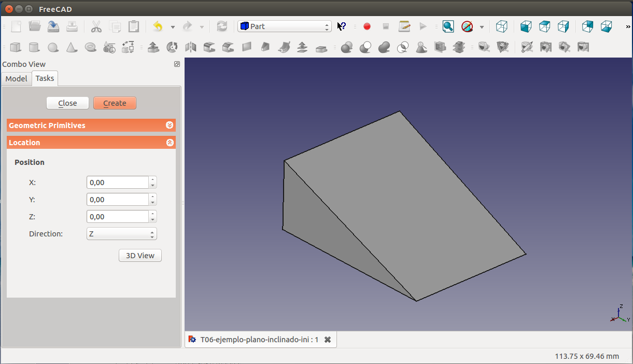Click the What's This help cursor

point(342,26)
